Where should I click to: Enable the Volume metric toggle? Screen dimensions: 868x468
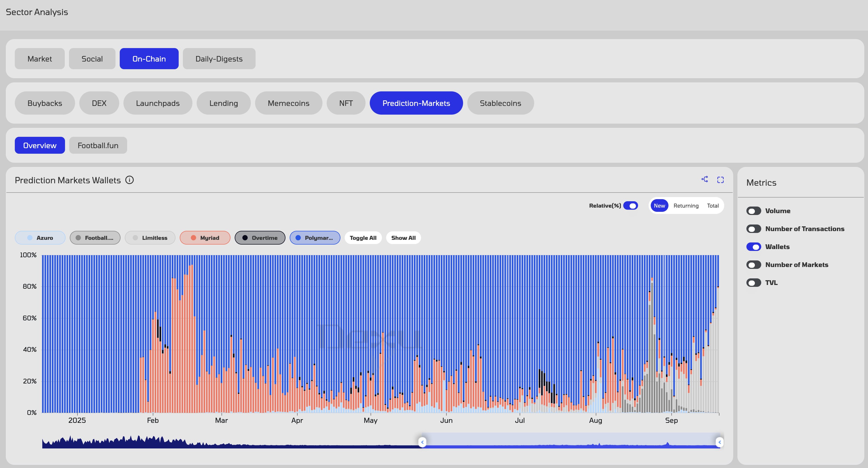click(x=754, y=211)
